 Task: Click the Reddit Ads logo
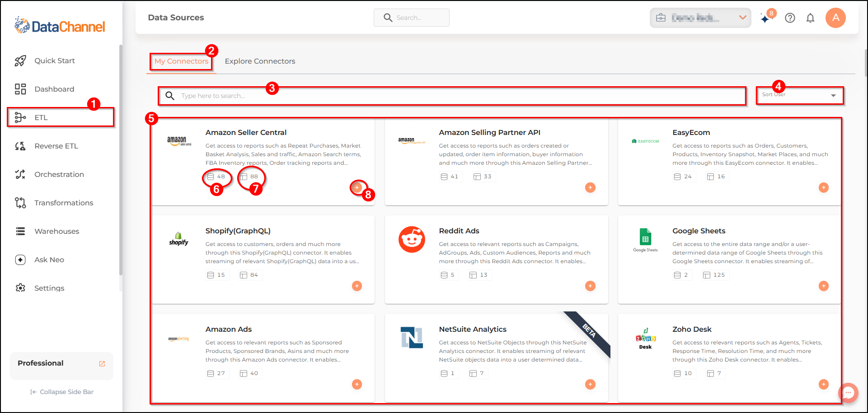[x=412, y=239]
